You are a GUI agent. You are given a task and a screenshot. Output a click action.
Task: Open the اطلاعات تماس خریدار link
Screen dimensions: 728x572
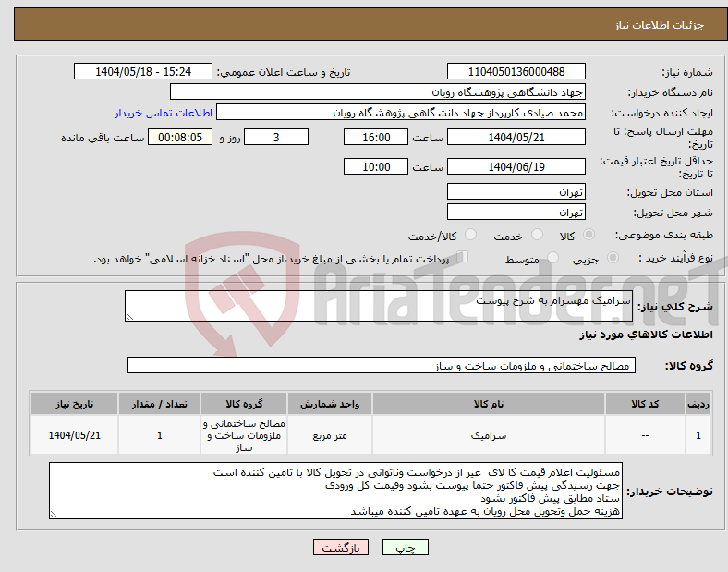(164, 113)
